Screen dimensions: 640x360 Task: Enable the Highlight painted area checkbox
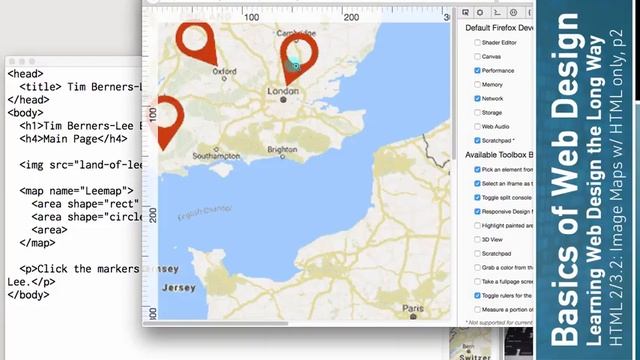click(x=477, y=225)
